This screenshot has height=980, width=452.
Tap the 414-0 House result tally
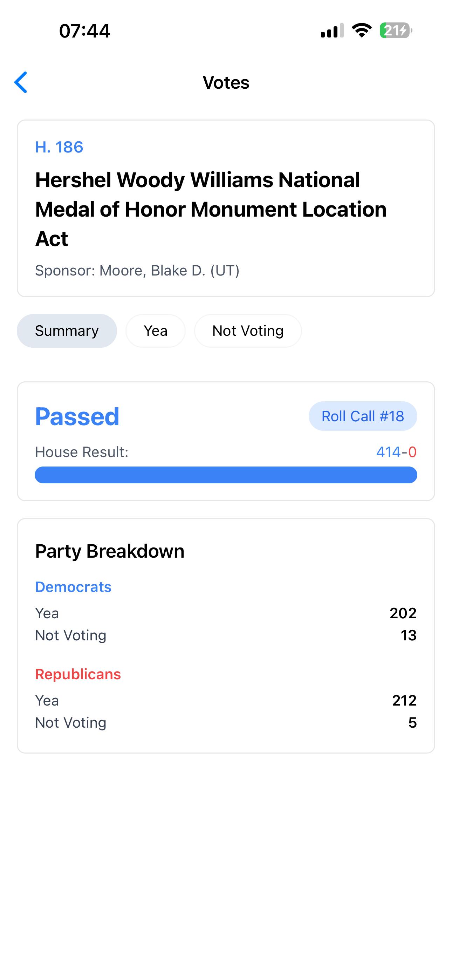point(396,452)
